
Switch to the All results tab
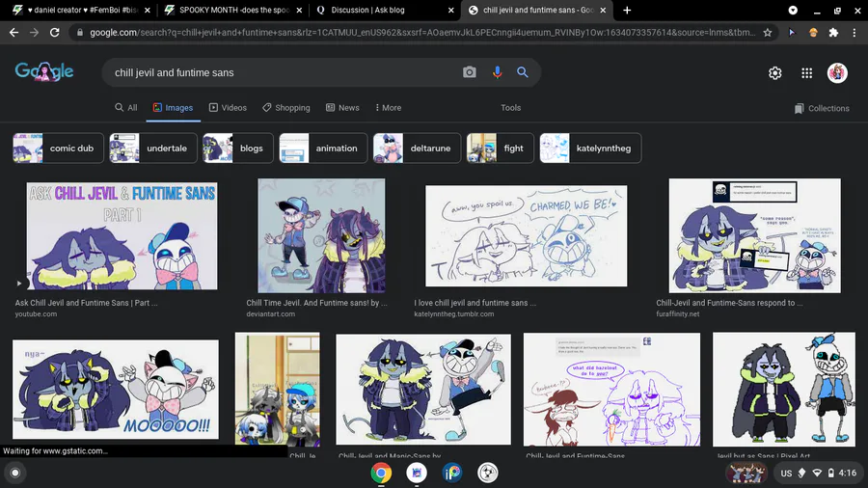(126, 108)
